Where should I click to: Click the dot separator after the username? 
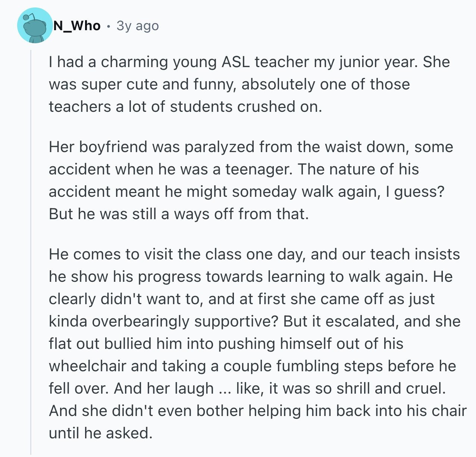109,26
